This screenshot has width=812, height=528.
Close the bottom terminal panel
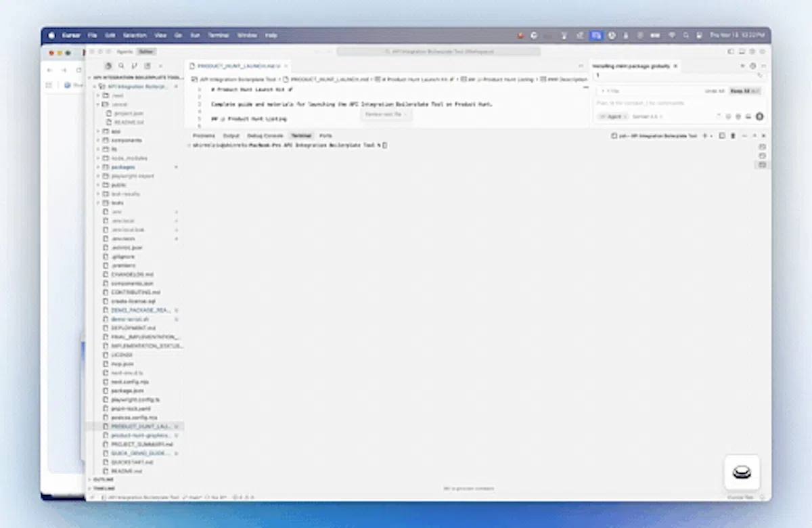click(763, 136)
